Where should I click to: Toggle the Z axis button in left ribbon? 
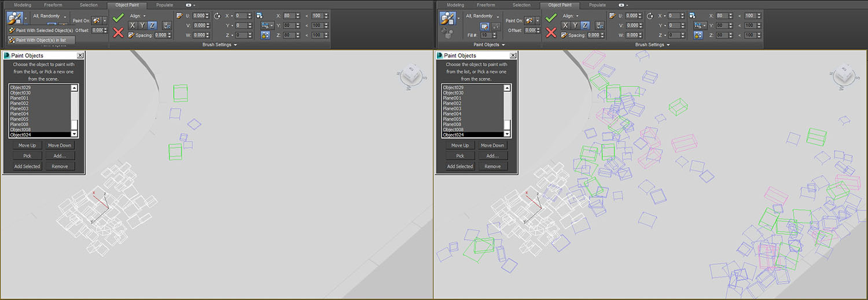[x=152, y=25]
